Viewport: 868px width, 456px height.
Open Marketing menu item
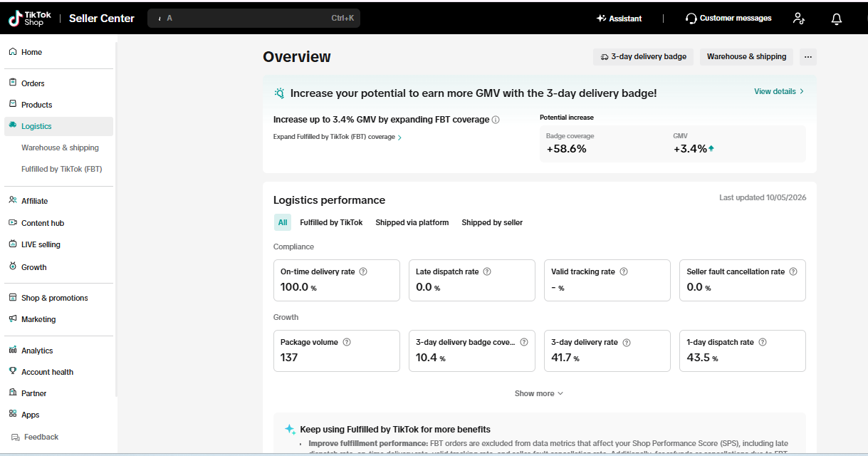coord(38,319)
